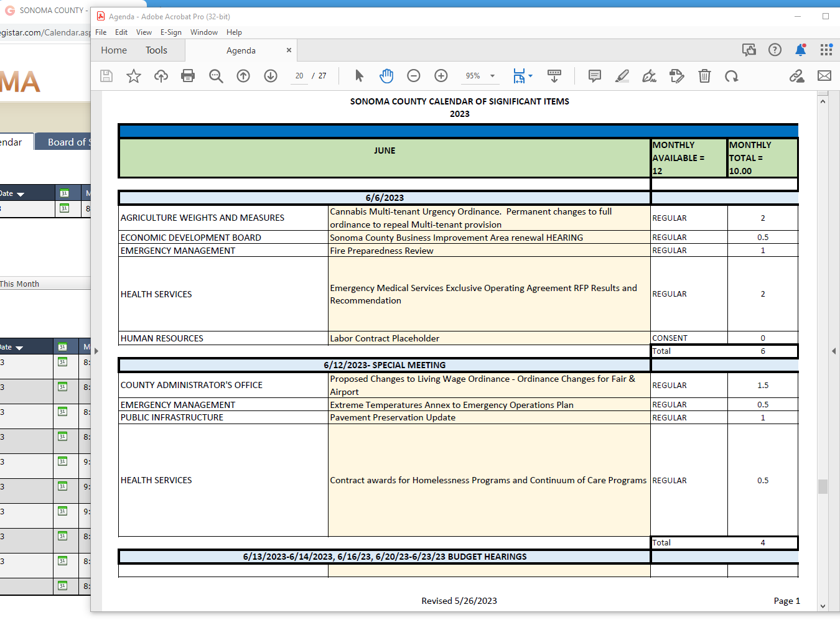The image size is (840, 630).
Task: Open the zoom level dropdown
Action: click(x=493, y=76)
